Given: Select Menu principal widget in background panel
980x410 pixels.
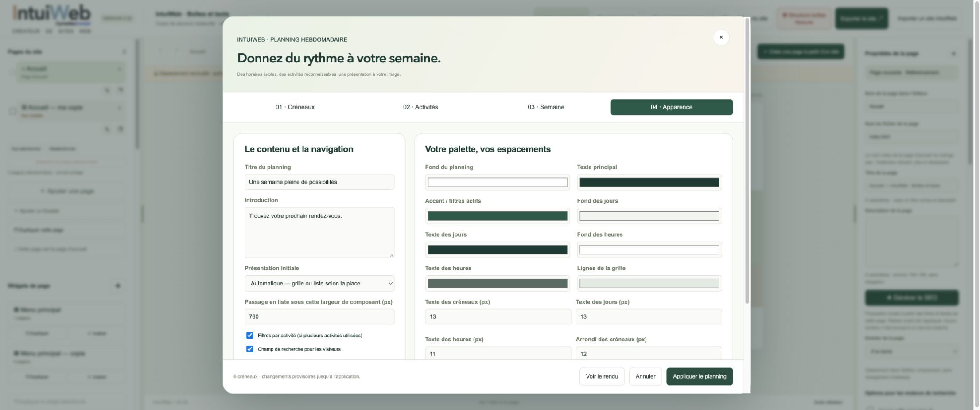Looking at the screenshot, I should 66,313.
